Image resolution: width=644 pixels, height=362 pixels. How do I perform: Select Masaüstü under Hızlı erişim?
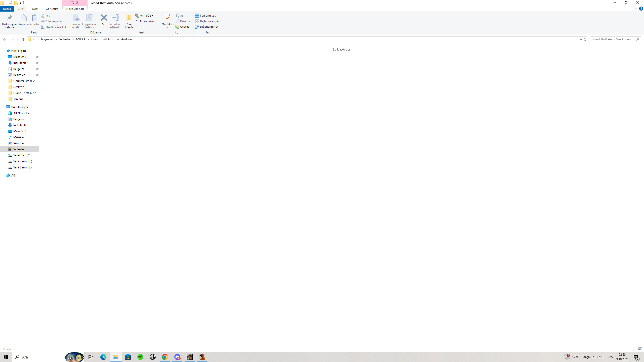point(20,57)
